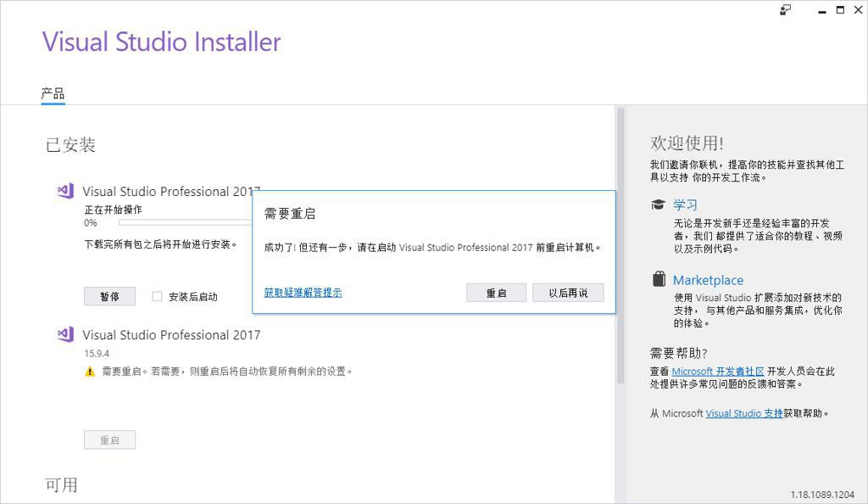Click the installer version 1.18.1089.1204
Viewport: 868px width, 504px height.
tap(822, 495)
